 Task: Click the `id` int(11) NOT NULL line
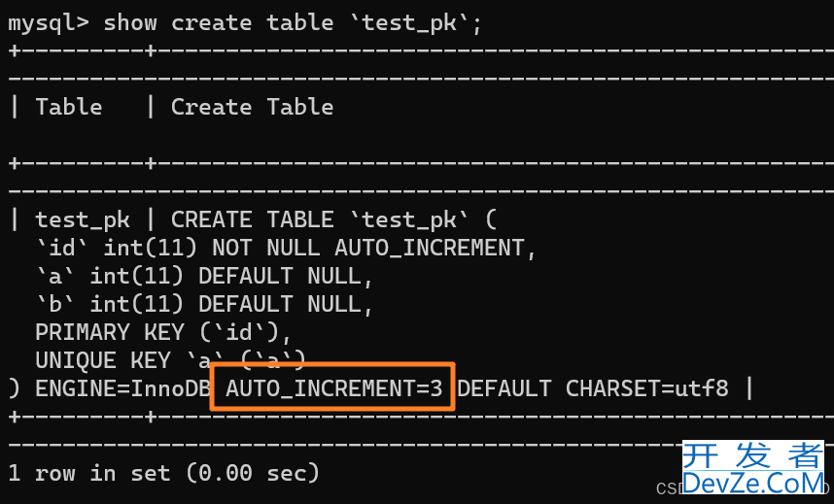tap(286, 249)
